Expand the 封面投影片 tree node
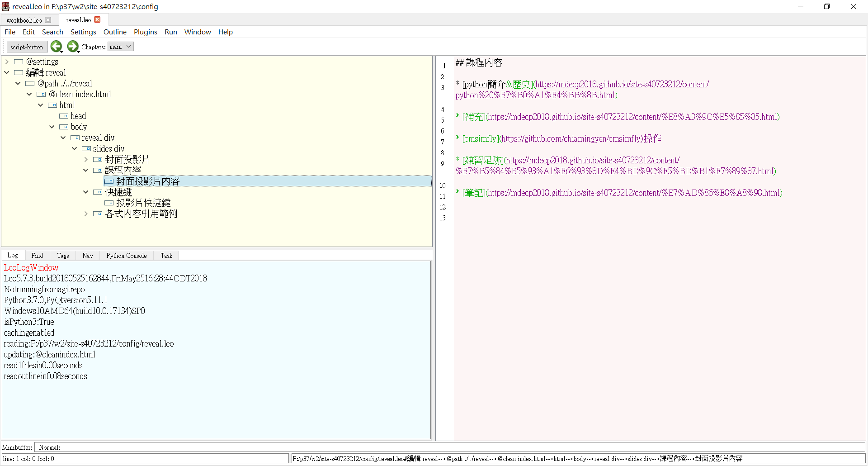The height and width of the screenshot is (466, 868). pos(86,160)
